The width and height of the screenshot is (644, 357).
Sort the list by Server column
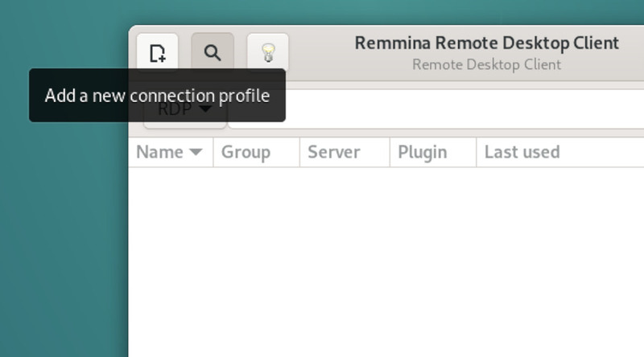click(x=333, y=152)
